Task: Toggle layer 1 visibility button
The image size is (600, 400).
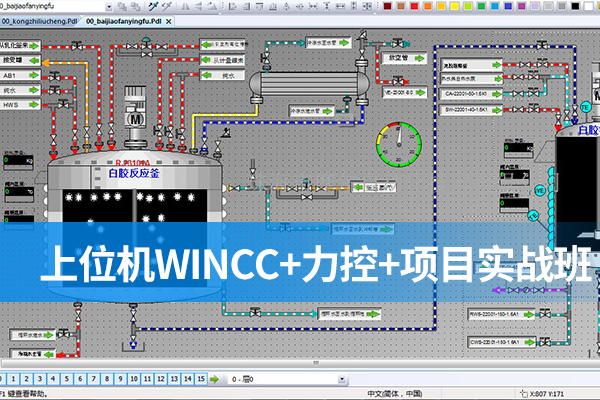Action: (13, 379)
